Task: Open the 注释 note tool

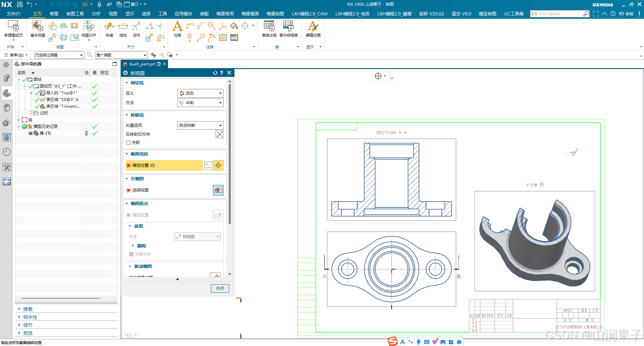Action: 177,26
